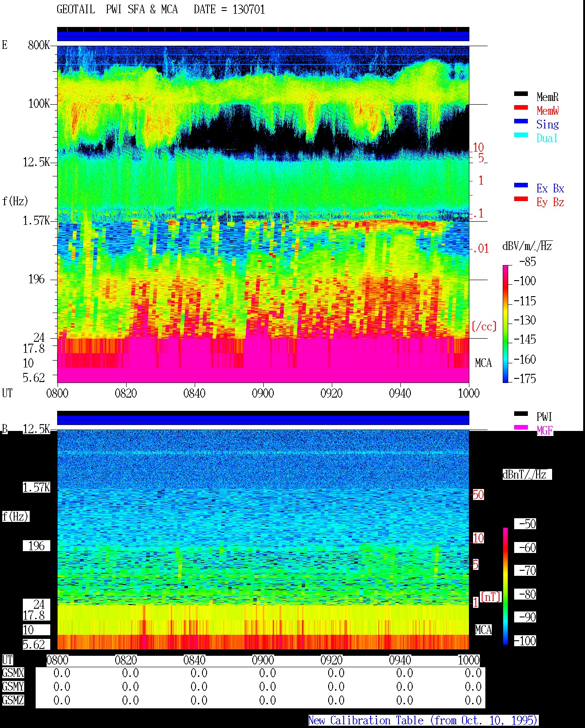Screen dimensions: 585x728
Task: Click the GSMX row label
Action: coord(13,673)
